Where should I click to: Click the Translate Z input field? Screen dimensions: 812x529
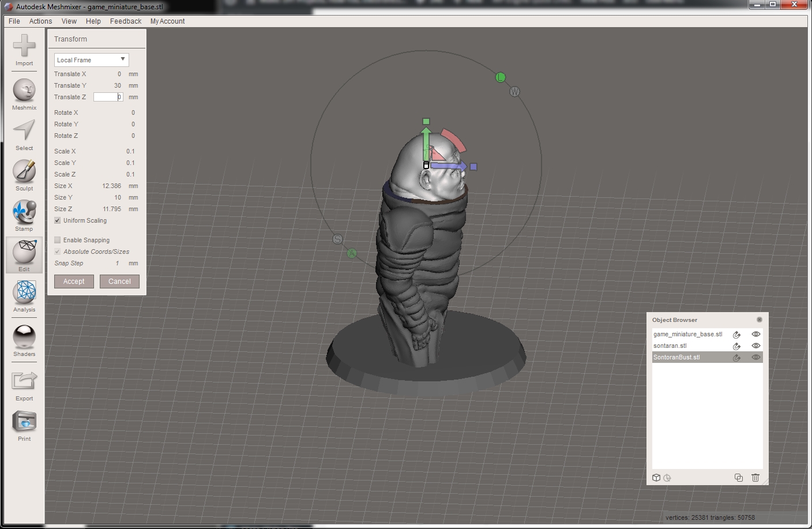coord(108,97)
